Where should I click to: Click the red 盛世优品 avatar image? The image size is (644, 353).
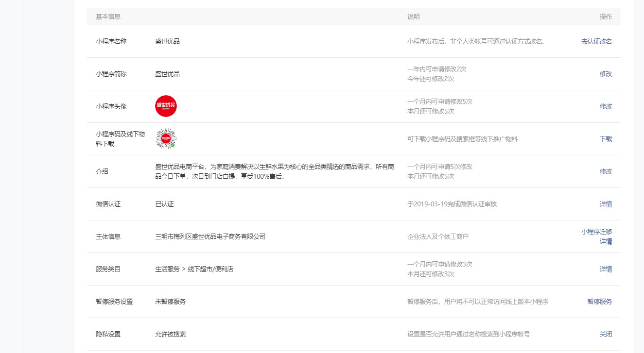166,106
